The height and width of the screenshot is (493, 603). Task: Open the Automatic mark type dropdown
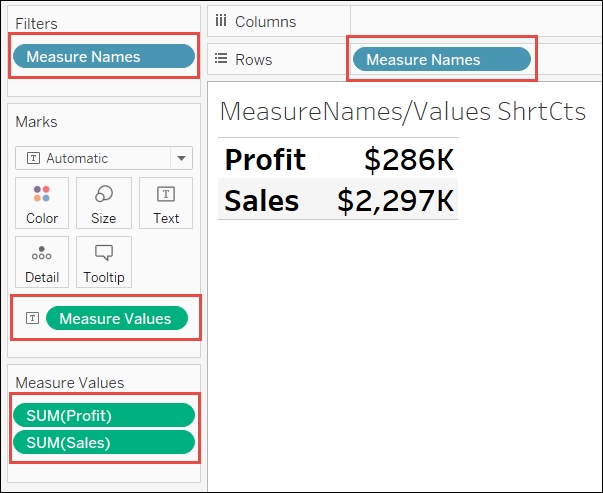coord(104,158)
